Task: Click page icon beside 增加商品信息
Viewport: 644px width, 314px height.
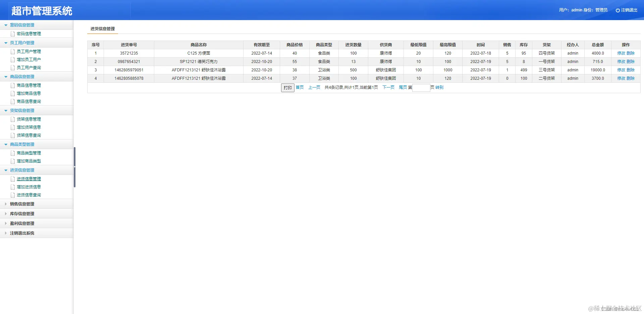Action: (x=13, y=93)
